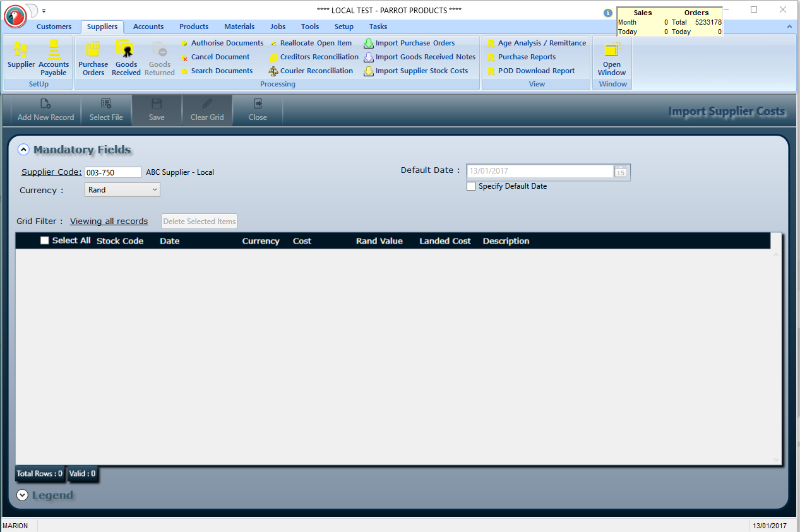Image resolution: width=800 pixels, height=532 pixels.
Task: Click the Description column header
Action: 506,241
